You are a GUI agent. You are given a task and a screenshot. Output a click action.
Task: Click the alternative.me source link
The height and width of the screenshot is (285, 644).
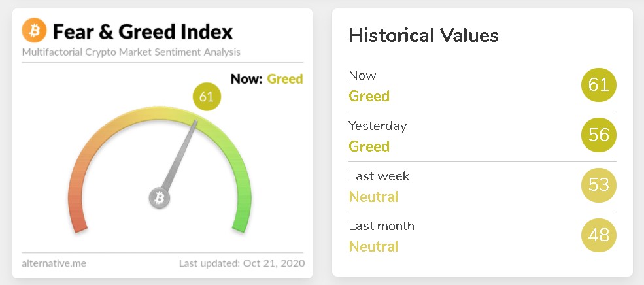(x=54, y=263)
